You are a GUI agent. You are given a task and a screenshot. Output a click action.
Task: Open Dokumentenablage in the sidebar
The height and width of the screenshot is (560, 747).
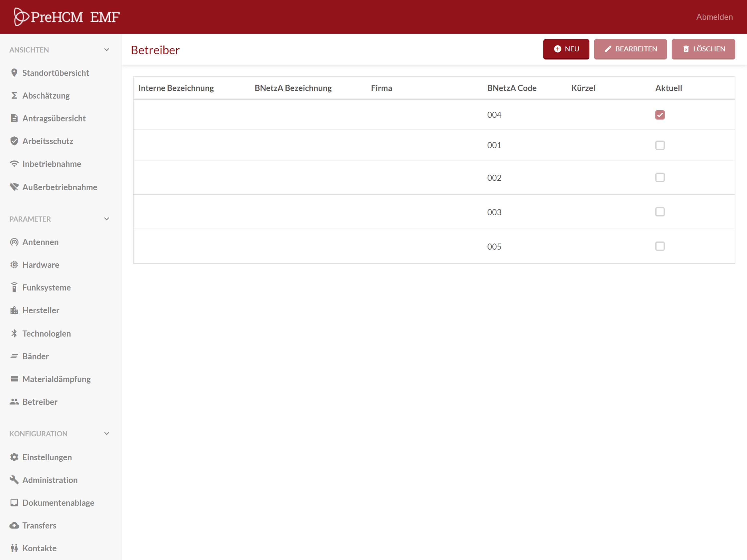point(58,503)
